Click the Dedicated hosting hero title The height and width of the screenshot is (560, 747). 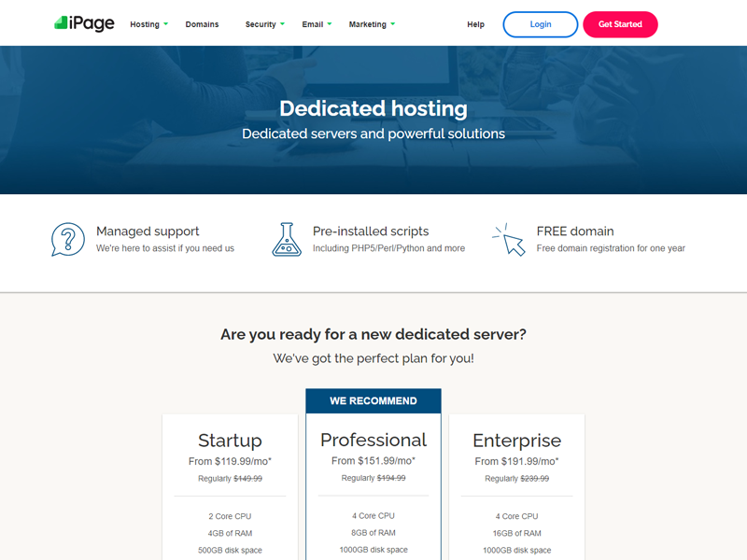click(x=373, y=108)
